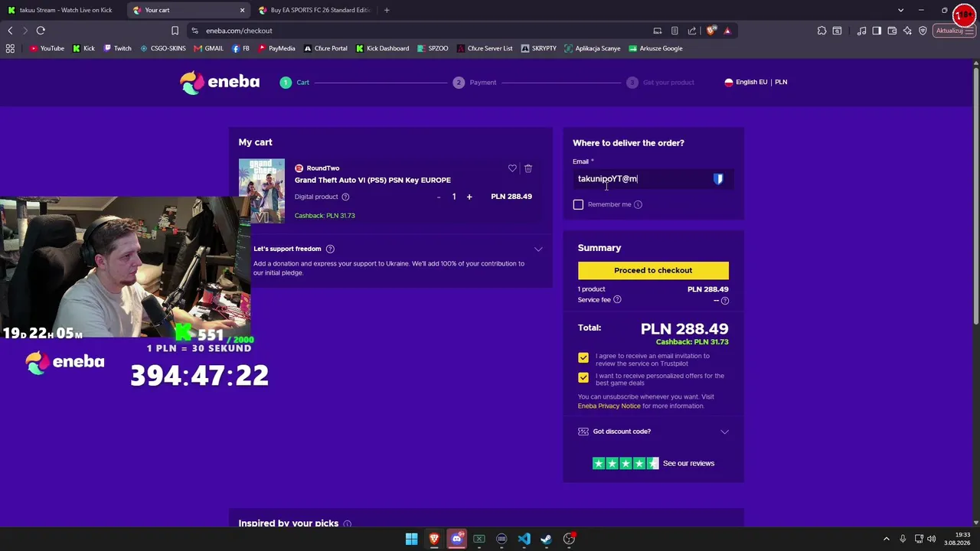Select the Your cart browser tab
980x551 pixels.
pyautogui.click(x=188, y=10)
